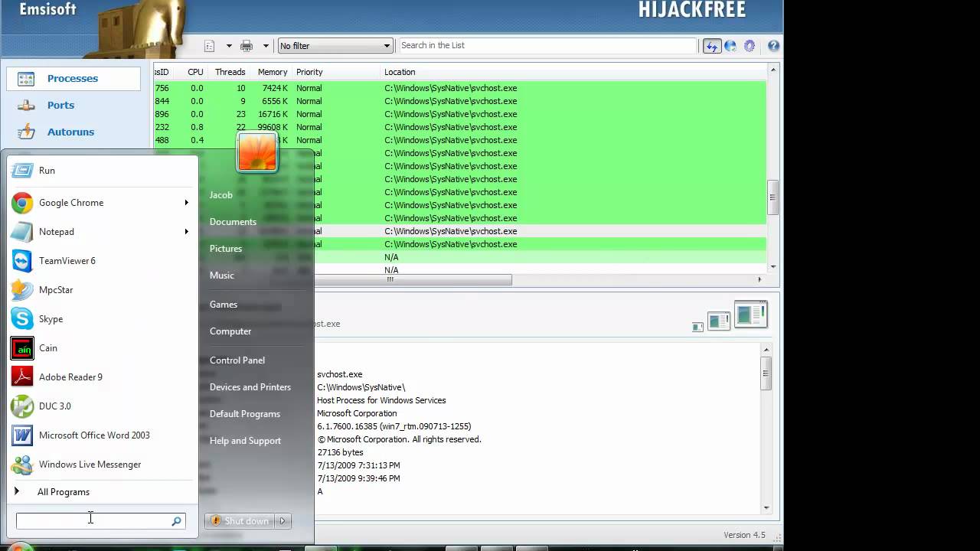
Task: Expand Notepad jump list arrow
Action: (186, 232)
